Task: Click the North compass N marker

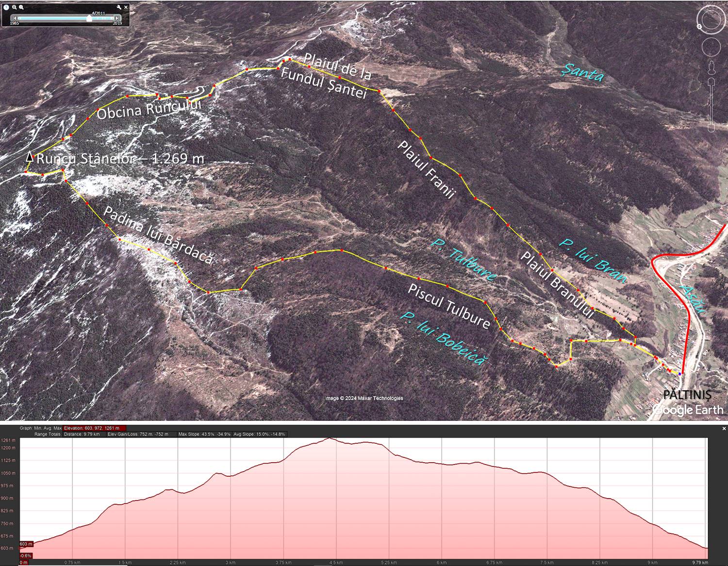Action: 700,27
